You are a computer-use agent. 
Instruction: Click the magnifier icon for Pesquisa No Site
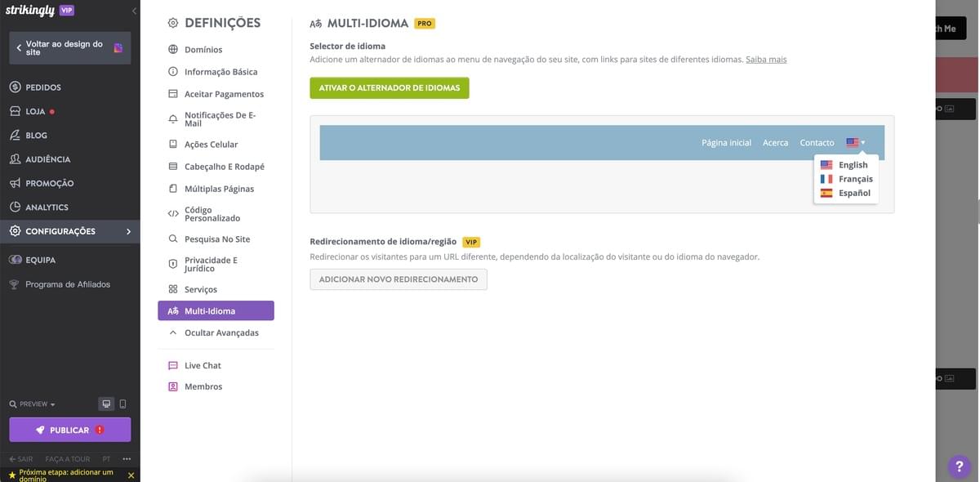(x=172, y=239)
